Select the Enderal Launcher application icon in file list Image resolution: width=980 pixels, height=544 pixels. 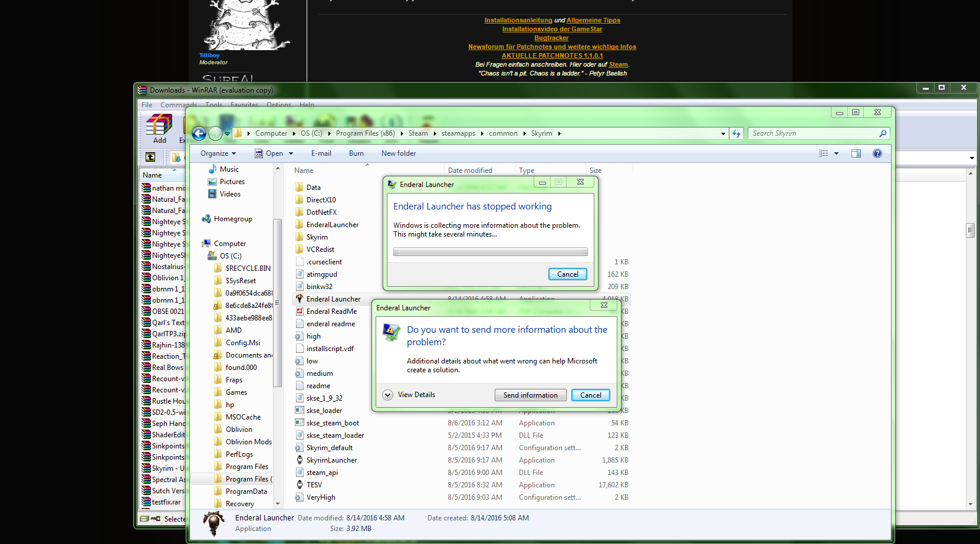point(300,299)
